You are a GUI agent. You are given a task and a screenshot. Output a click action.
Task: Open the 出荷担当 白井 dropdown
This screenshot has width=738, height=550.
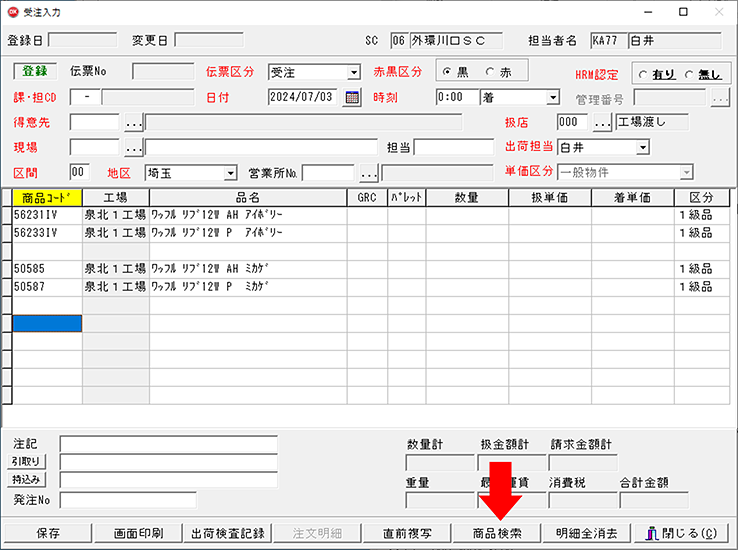coord(643,148)
